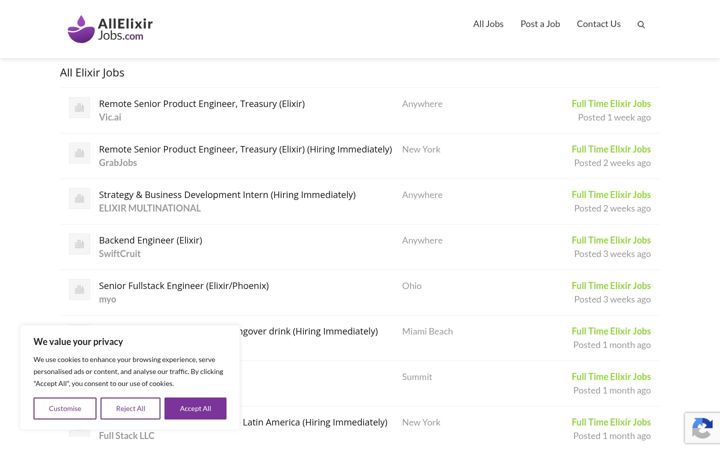Go to Contact Us page
Image resolution: width=720 pixels, height=450 pixels.
coord(598,24)
